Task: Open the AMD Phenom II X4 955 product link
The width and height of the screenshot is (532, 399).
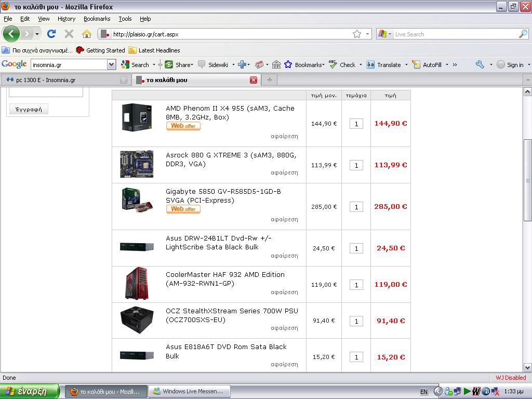Action: 230,113
